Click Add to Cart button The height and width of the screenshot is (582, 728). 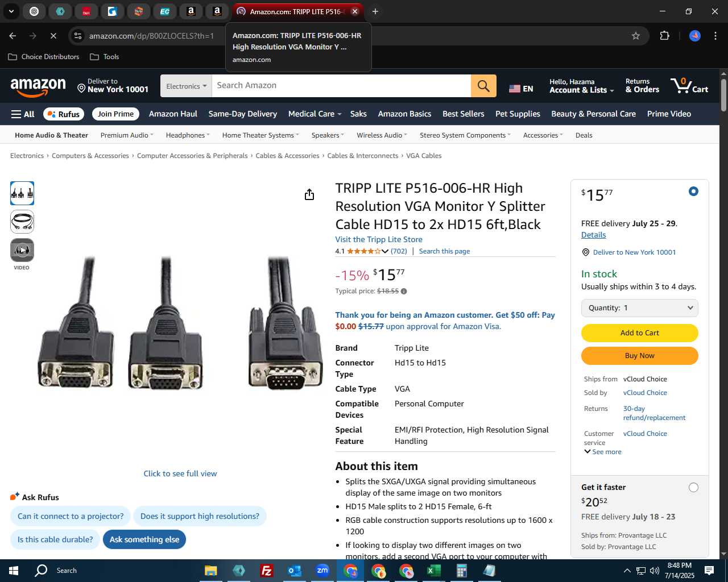coord(640,333)
